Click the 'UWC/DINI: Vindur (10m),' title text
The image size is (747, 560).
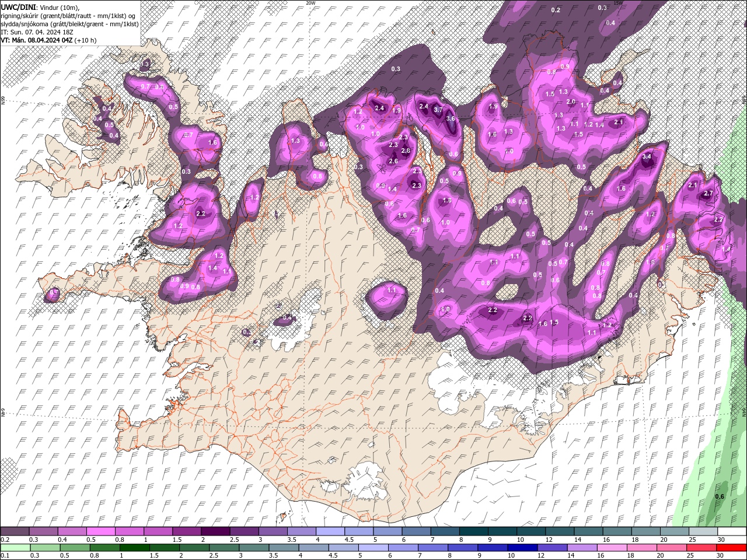pos(40,6)
